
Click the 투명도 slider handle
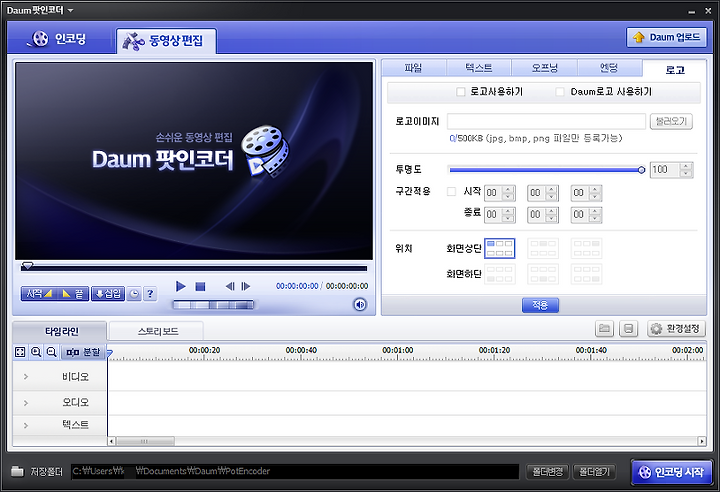coord(641,170)
